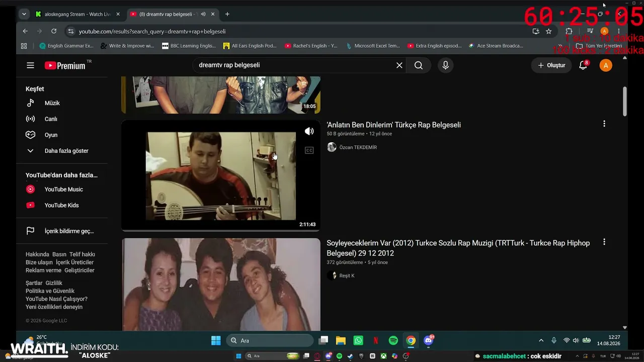The height and width of the screenshot is (362, 644).
Task: Open the Soyleyeceklerim Var video thumbnail
Action: (x=221, y=284)
